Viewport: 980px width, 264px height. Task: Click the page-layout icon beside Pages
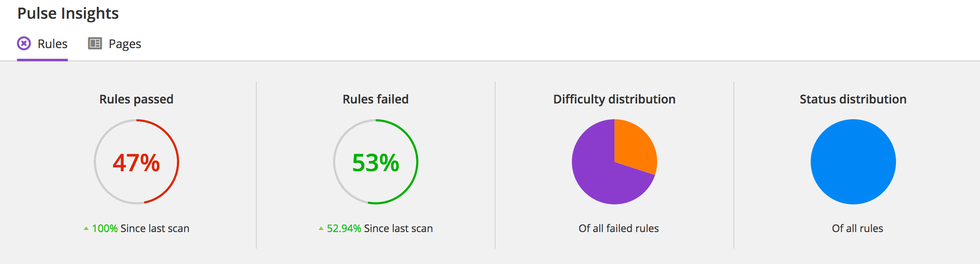click(x=95, y=43)
